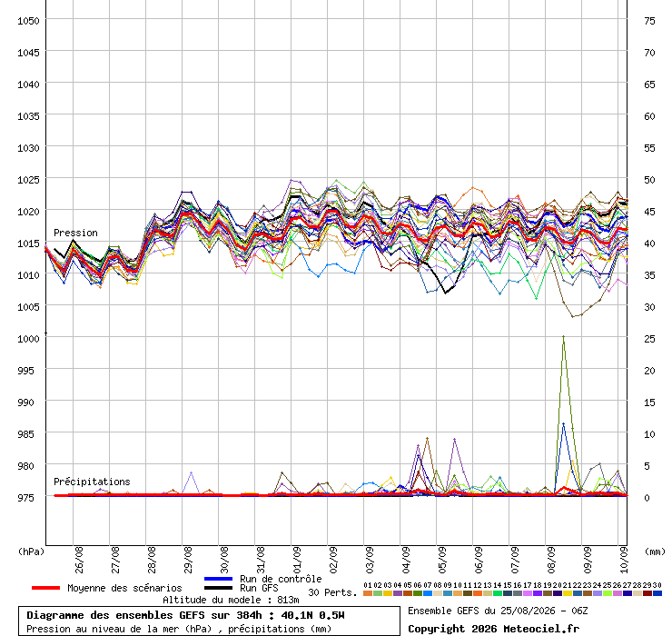Select the perturbation 04 purple swatch
This screenshot has width=672, height=636.
[x=398, y=593]
